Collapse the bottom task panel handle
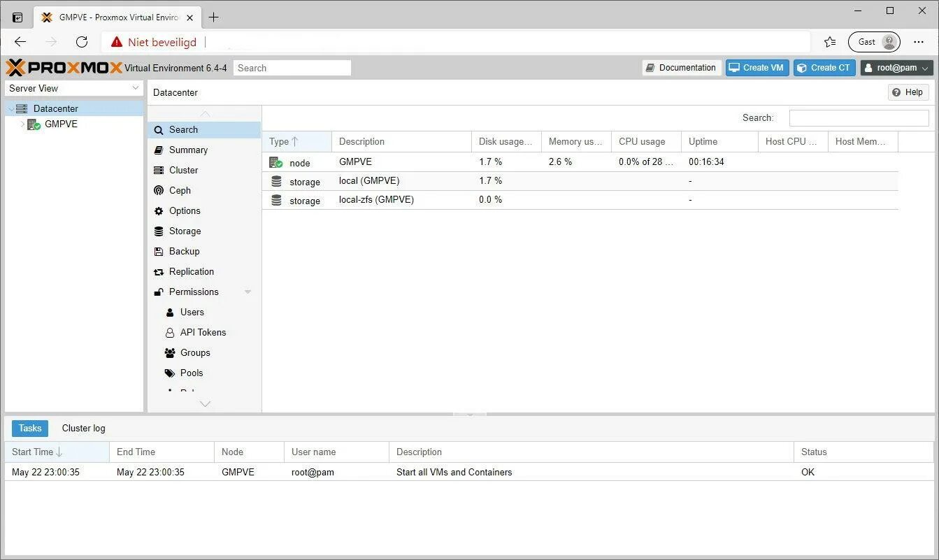Image resolution: width=939 pixels, height=560 pixels. pos(470,415)
